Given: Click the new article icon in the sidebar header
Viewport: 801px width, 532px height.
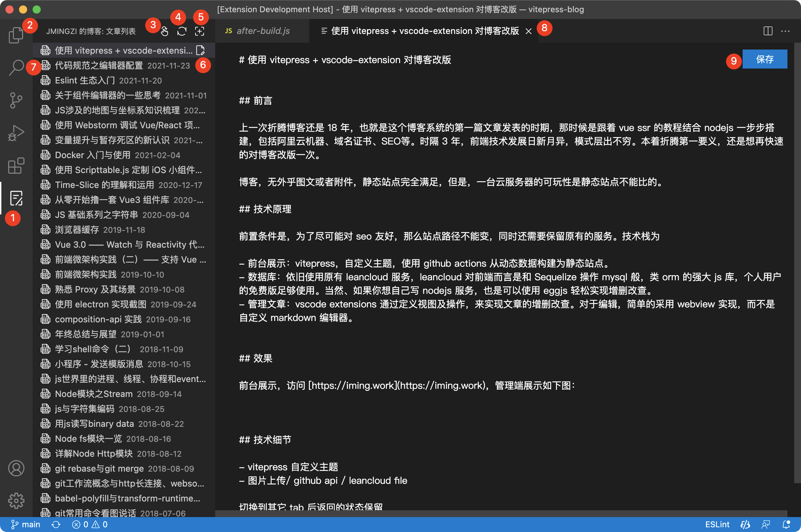Looking at the screenshot, I should (200, 31).
